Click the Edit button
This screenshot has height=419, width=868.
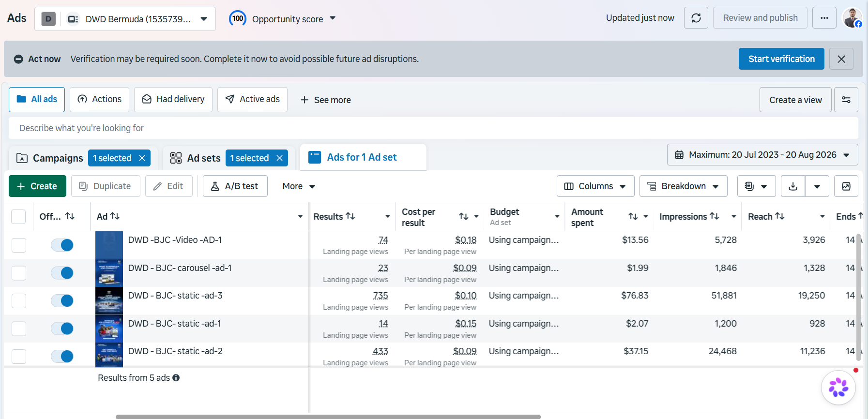(168, 186)
